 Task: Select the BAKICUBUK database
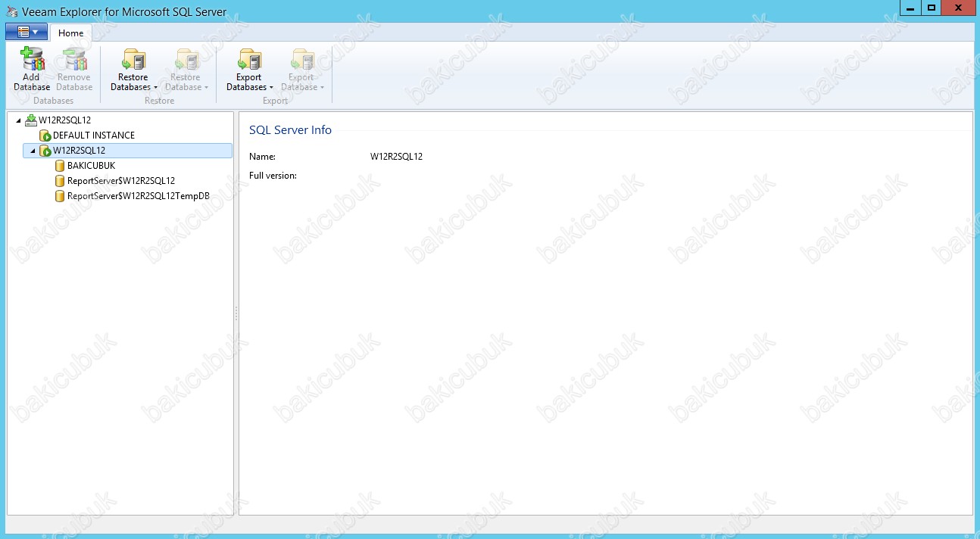(91, 166)
